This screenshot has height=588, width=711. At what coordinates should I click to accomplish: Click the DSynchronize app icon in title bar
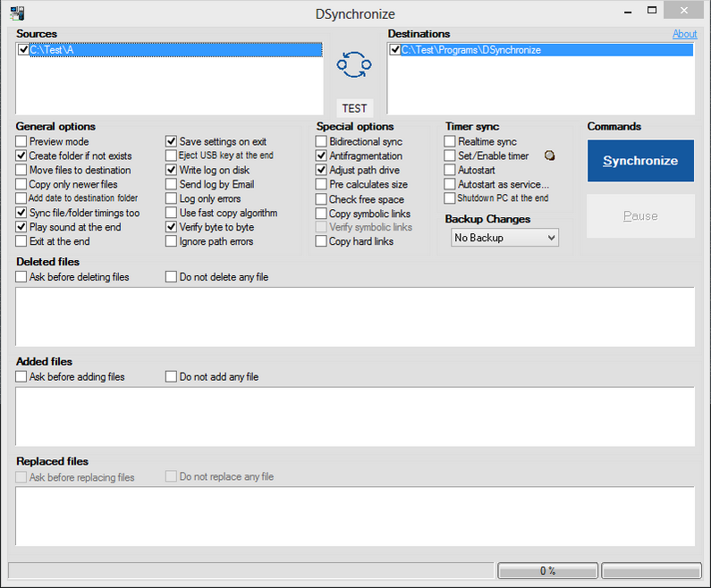pyautogui.click(x=17, y=13)
